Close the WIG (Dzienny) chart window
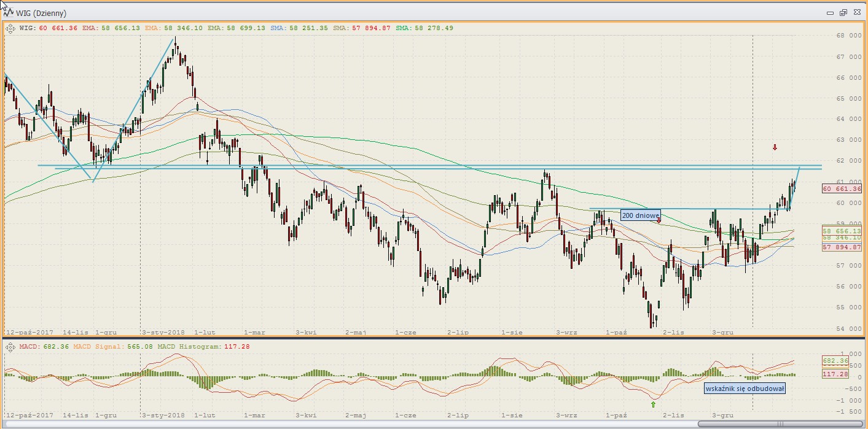The image size is (868, 429). click(856, 13)
